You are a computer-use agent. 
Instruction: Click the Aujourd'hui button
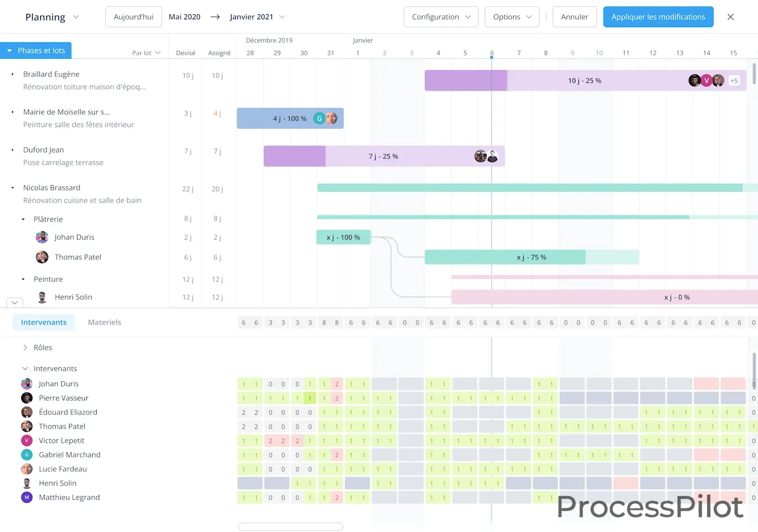[x=133, y=17]
